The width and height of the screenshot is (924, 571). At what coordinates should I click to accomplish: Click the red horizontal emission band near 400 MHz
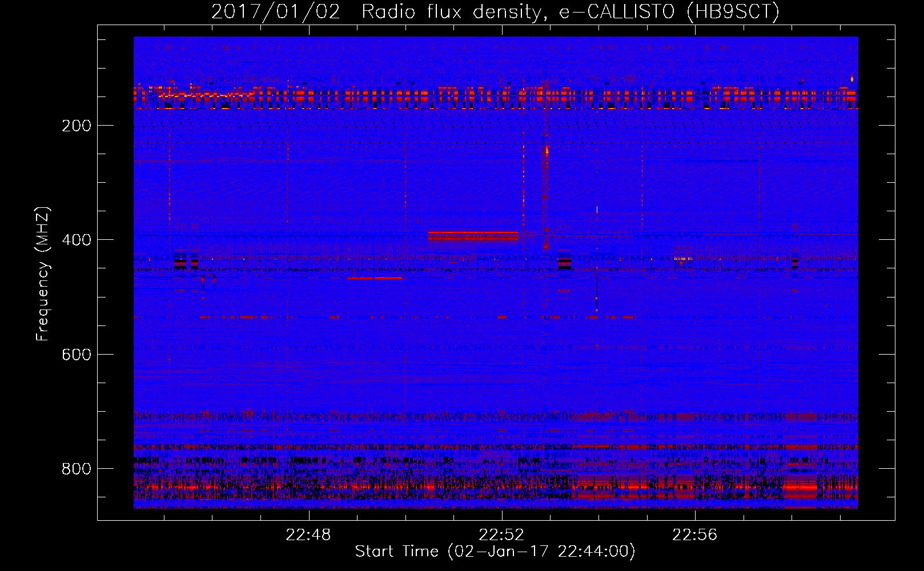[x=473, y=236]
